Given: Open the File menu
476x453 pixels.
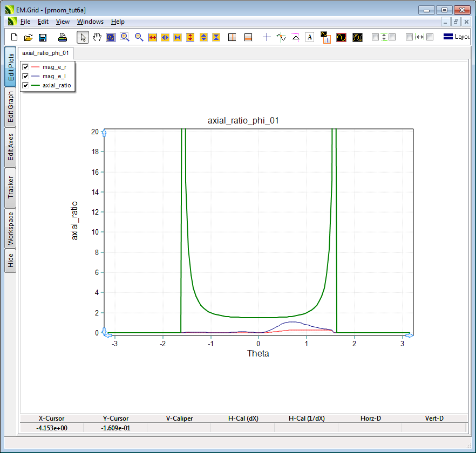Looking at the screenshot, I should coord(25,22).
